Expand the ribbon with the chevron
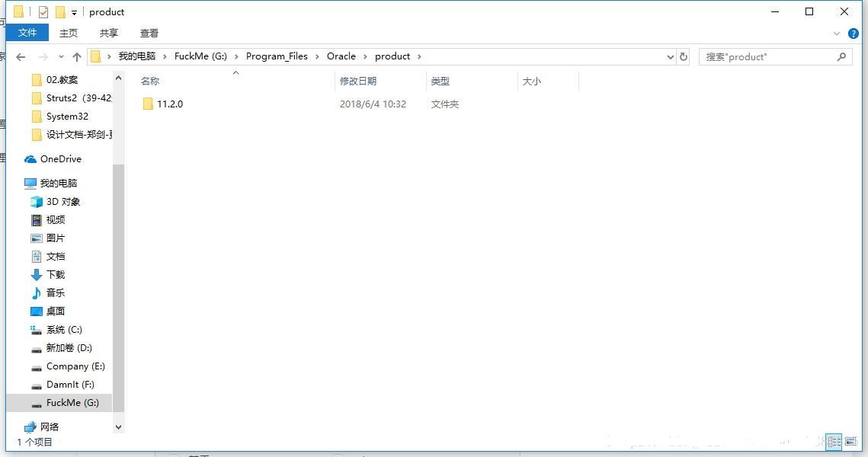The height and width of the screenshot is (457, 868). 837,34
